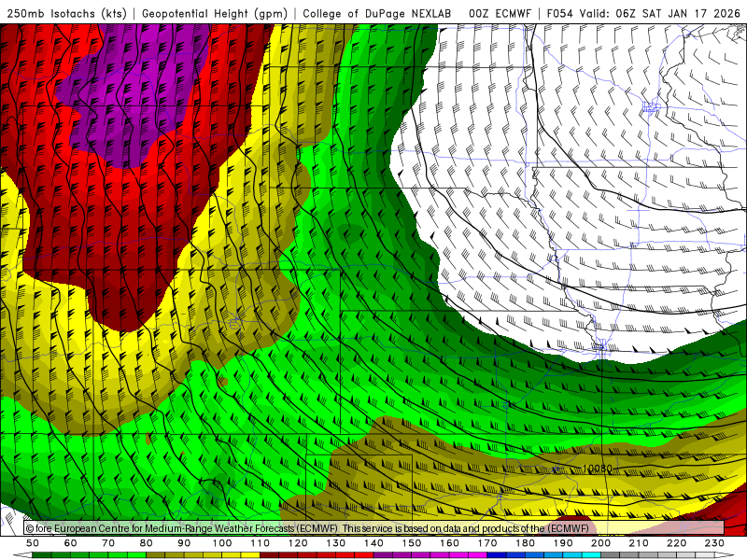The height and width of the screenshot is (560, 747).
Task: Click the '140' value on the color scale
Action: tap(373, 543)
